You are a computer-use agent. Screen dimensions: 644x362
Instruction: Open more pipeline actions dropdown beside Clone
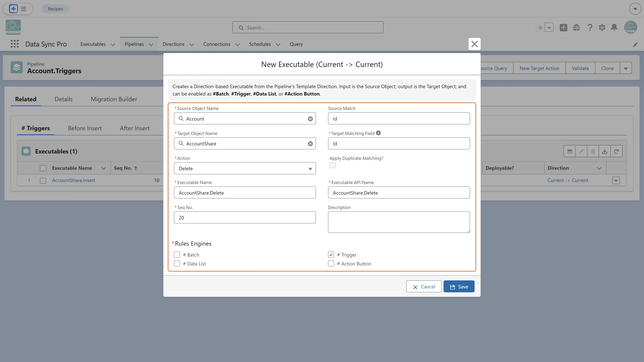point(626,68)
